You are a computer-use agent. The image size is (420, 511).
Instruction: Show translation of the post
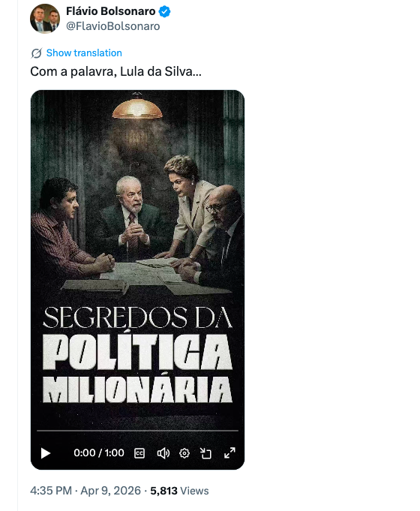point(84,53)
